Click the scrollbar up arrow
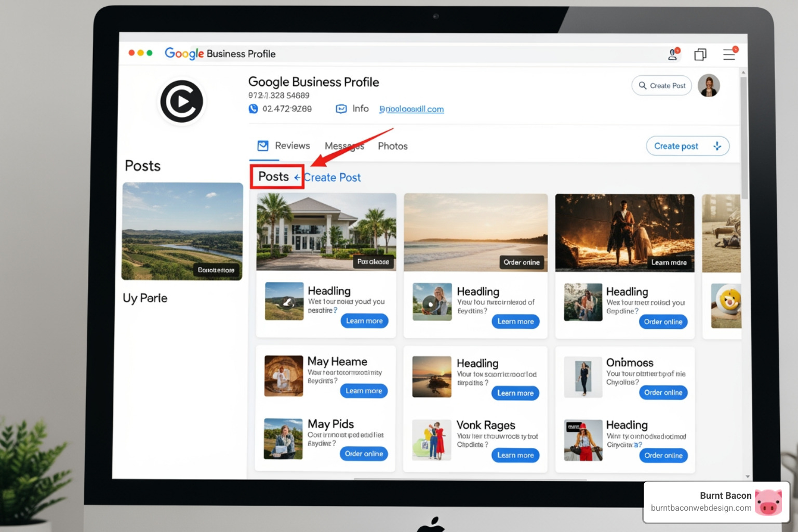Image resolution: width=798 pixels, height=532 pixels. click(744, 72)
